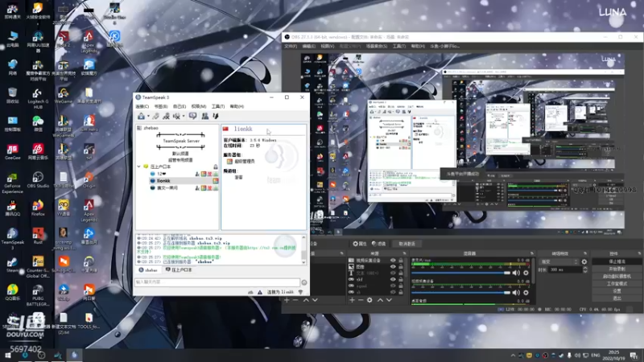Open the Origin desktop shortcut
Viewport: 644px width, 362px height.
point(89,179)
